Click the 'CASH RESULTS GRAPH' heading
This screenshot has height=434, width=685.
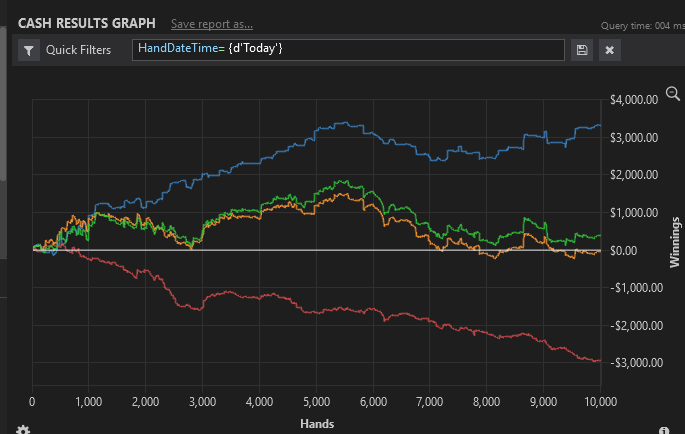[x=86, y=23]
